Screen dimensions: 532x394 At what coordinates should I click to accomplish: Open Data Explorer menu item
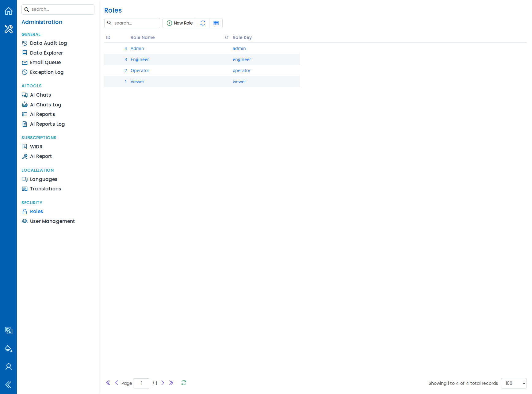point(46,53)
